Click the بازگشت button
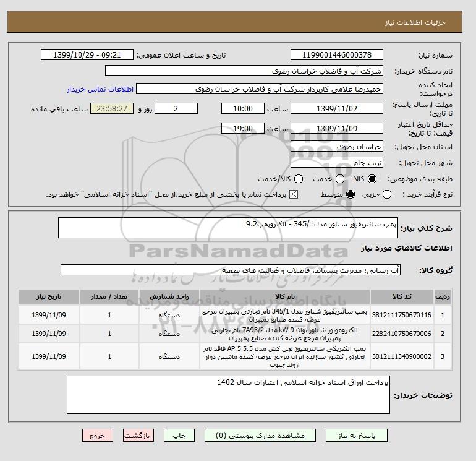 pos(138,436)
